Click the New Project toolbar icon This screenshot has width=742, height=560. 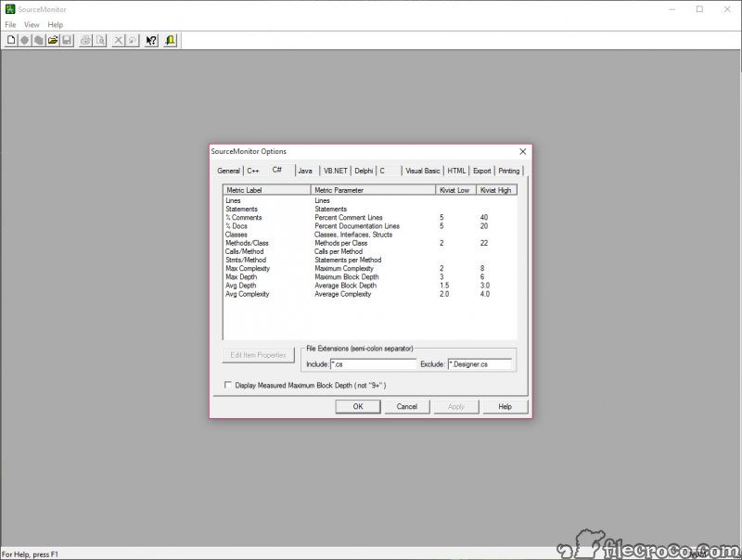11,40
